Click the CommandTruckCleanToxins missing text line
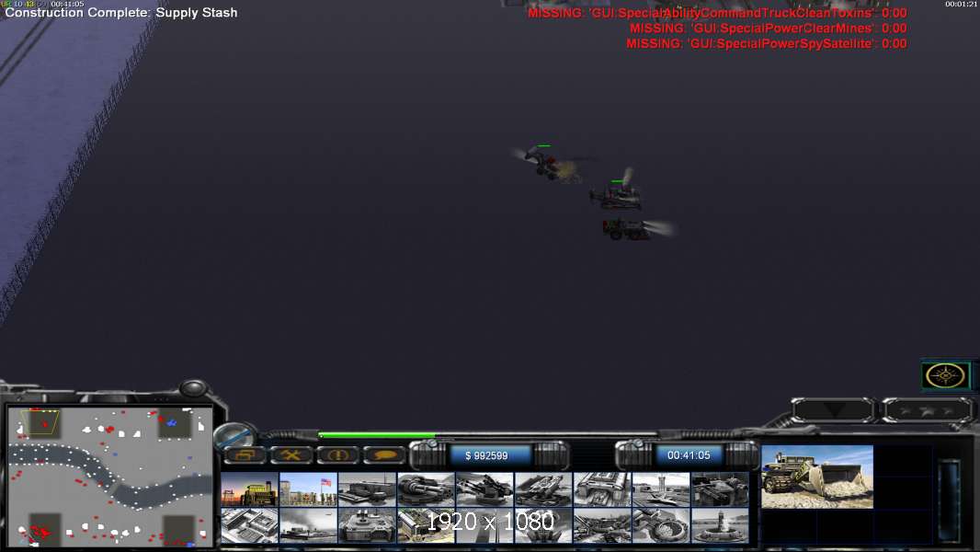 [x=717, y=13]
